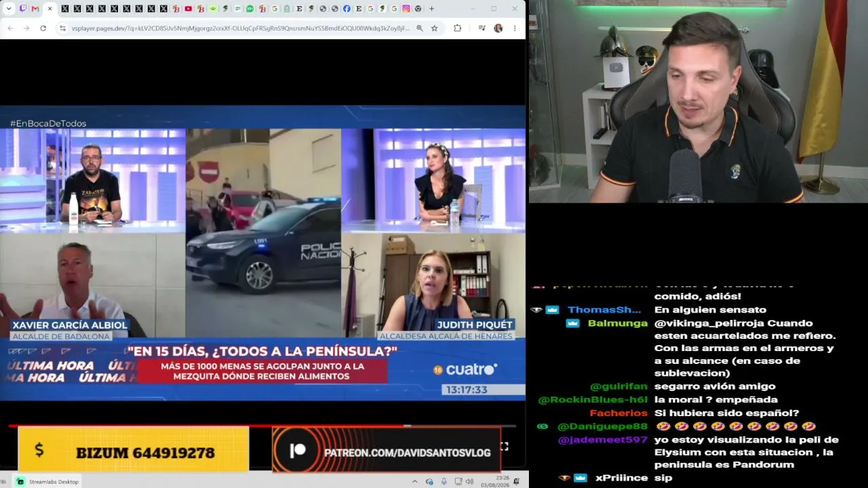The width and height of the screenshot is (868, 488).
Task: Click chat username Balmunga
Action: point(618,323)
